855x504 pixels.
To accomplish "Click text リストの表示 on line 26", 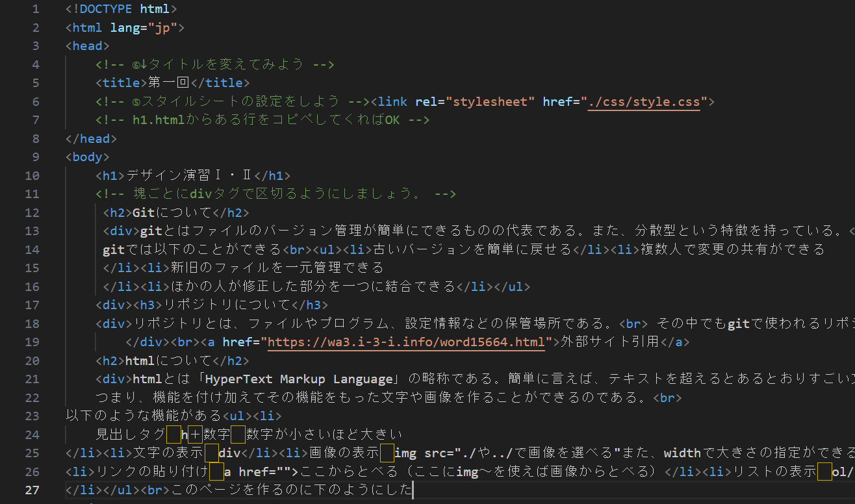I will click(774, 472).
